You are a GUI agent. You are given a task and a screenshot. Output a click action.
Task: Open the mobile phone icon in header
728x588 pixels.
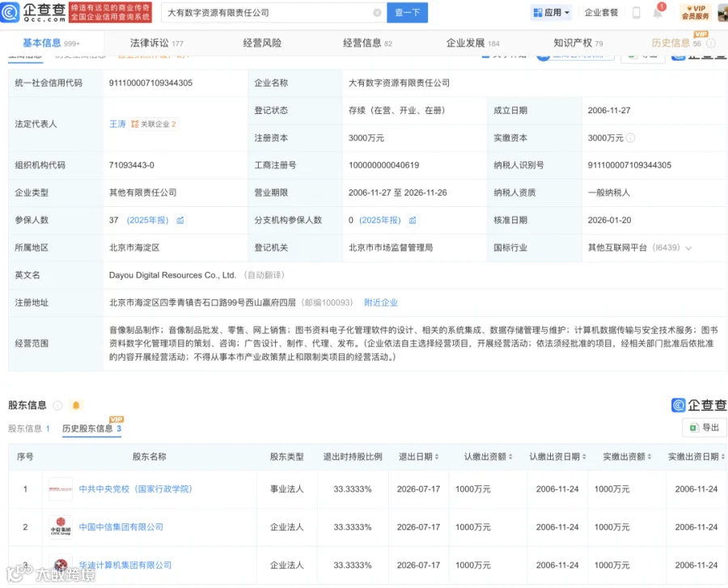click(x=637, y=12)
